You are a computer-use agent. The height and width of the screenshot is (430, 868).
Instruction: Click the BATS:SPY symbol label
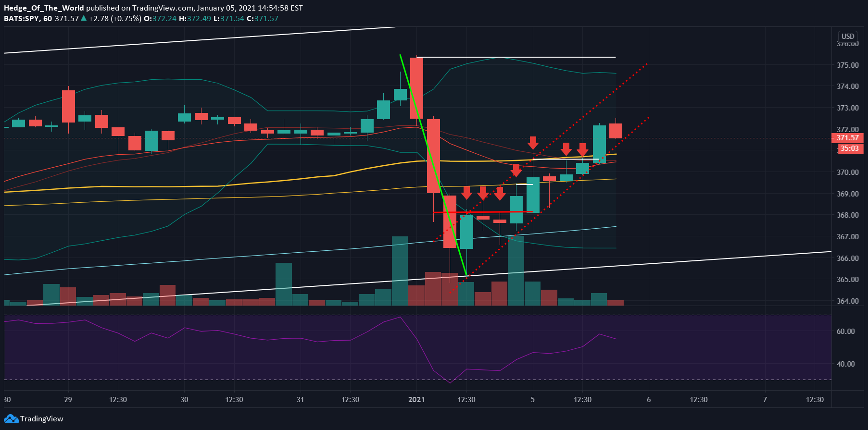pyautogui.click(x=22, y=18)
